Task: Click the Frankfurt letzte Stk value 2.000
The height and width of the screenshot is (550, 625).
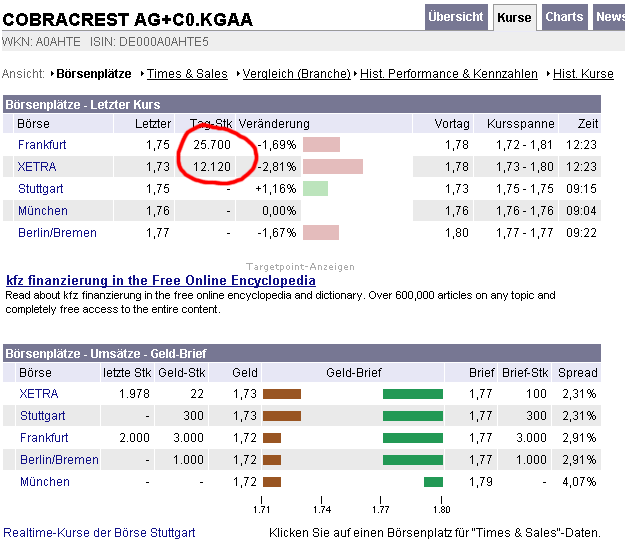Action: click(134, 438)
